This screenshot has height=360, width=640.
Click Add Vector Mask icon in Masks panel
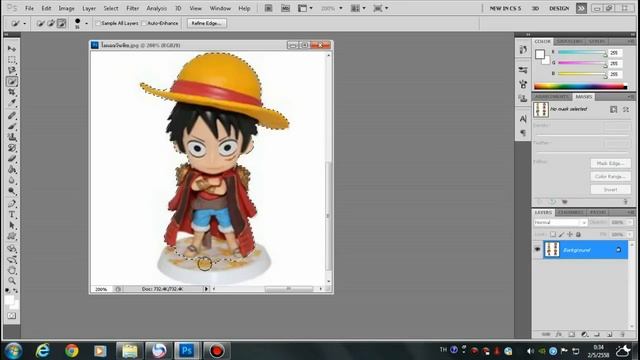click(x=626, y=109)
